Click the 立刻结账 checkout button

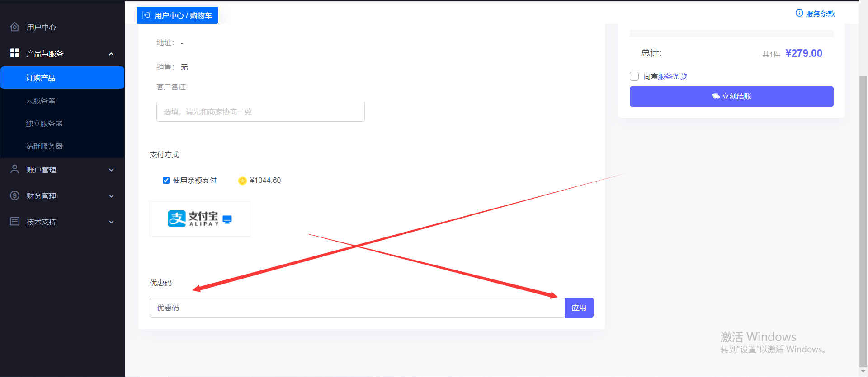click(x=731, y=96)
